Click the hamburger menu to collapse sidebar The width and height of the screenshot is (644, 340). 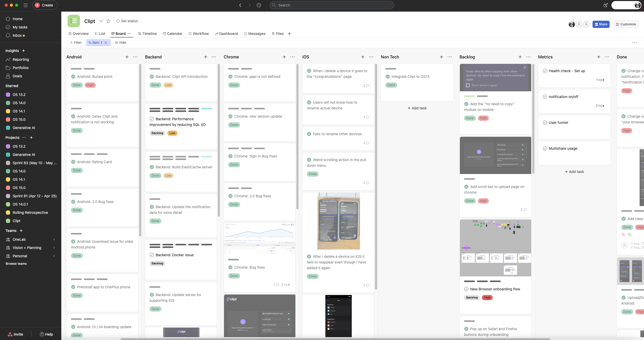pyautogui.click(x=26, y=5)
